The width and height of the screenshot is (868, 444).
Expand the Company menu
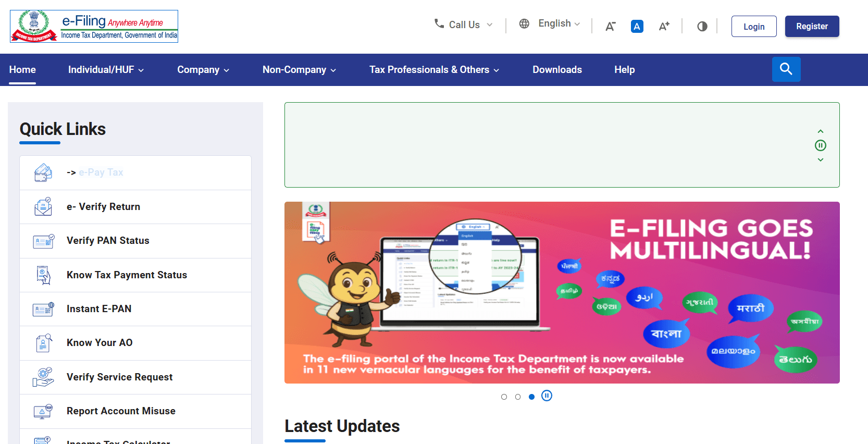(x=203, y=70)
